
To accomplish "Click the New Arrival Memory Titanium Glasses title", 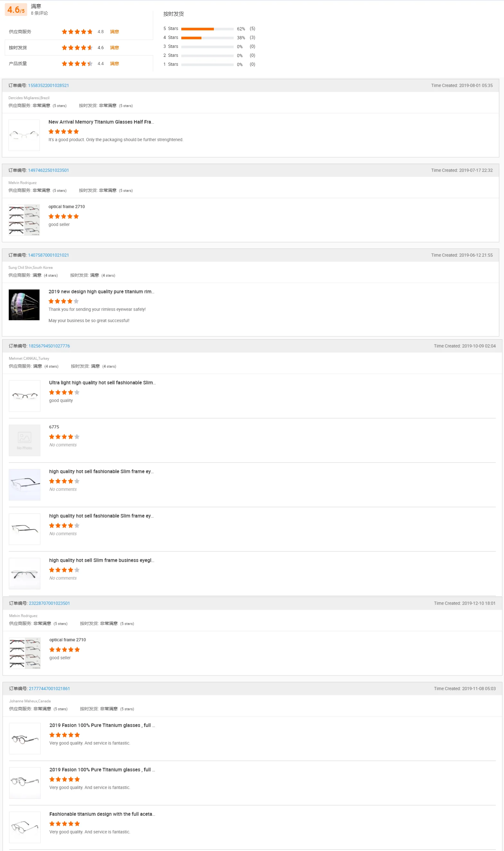I will 101,122.
